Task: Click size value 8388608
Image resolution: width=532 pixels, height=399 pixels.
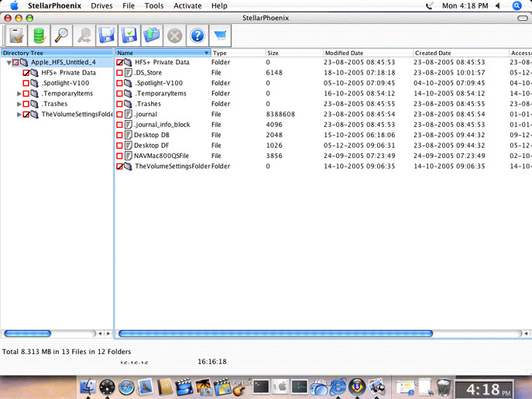Action: (280, 115)
